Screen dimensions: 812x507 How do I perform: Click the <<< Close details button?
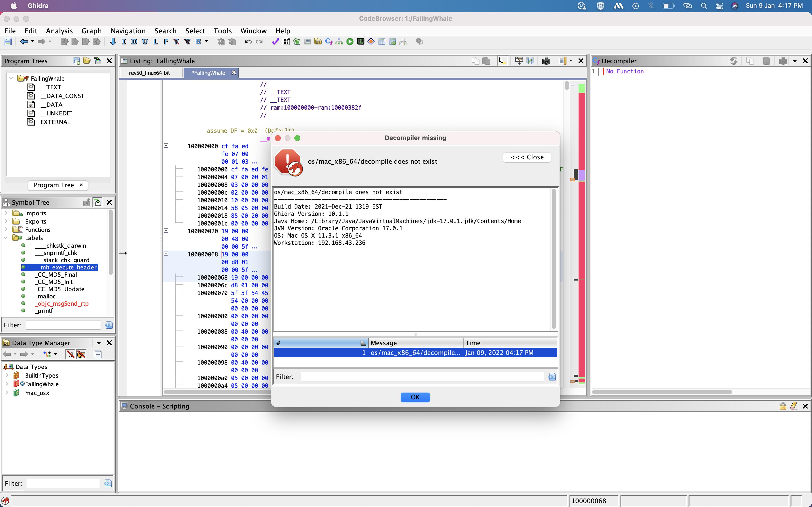click(527, 157)
